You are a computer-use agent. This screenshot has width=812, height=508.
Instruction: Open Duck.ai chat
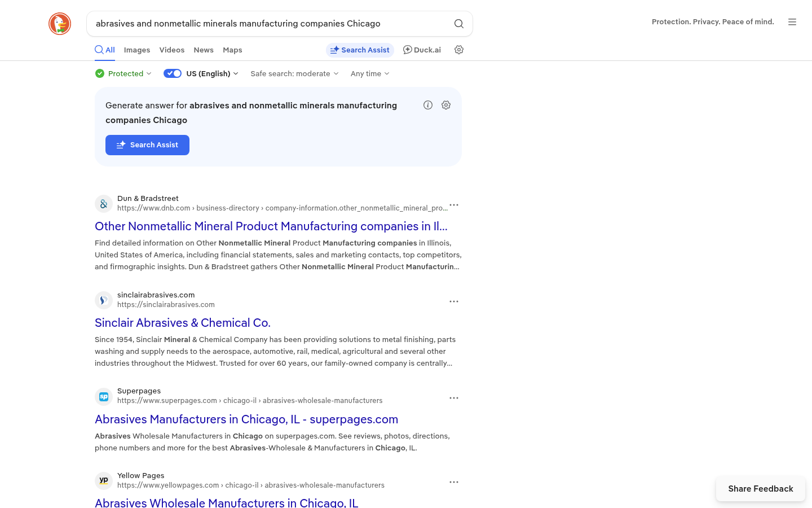(x=422, y=50)
